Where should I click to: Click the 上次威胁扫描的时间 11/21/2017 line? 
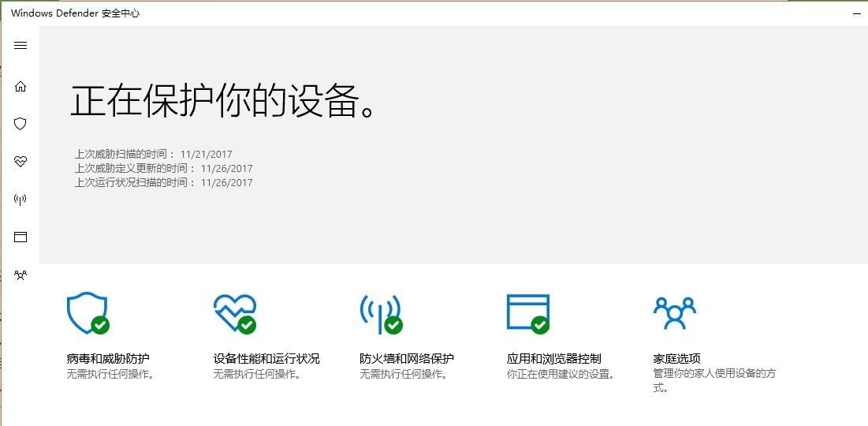click(x=154, y=154)
